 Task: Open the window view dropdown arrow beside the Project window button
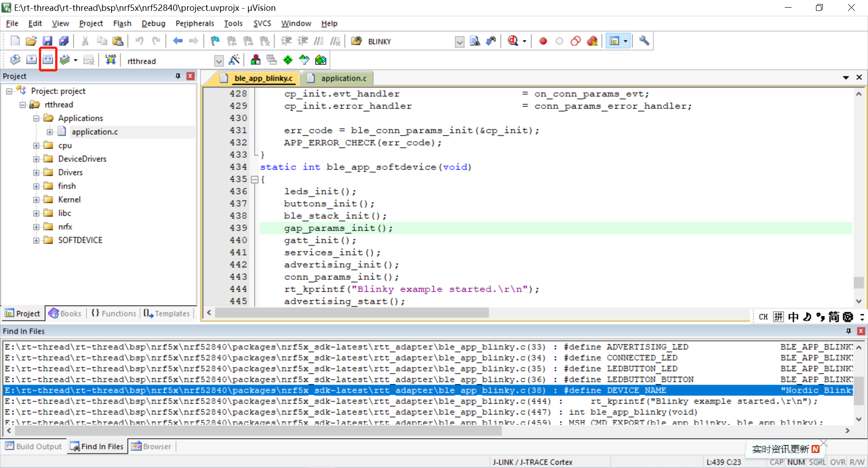(x=626, y=41)
